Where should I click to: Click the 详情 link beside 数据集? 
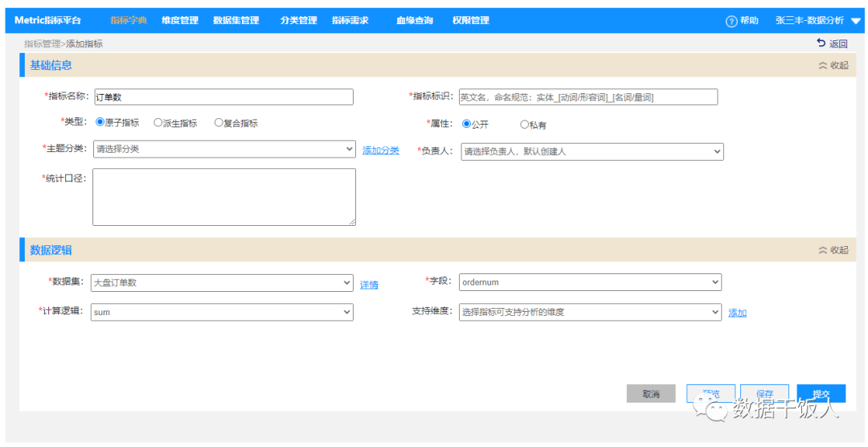pyautogui.click(x=369, y=285)
